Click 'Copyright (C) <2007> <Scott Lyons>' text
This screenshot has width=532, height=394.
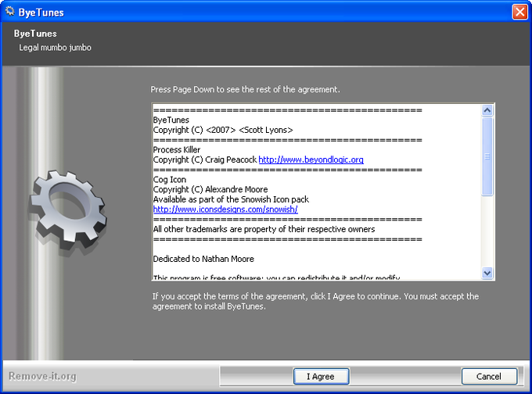tap(223, 131)
